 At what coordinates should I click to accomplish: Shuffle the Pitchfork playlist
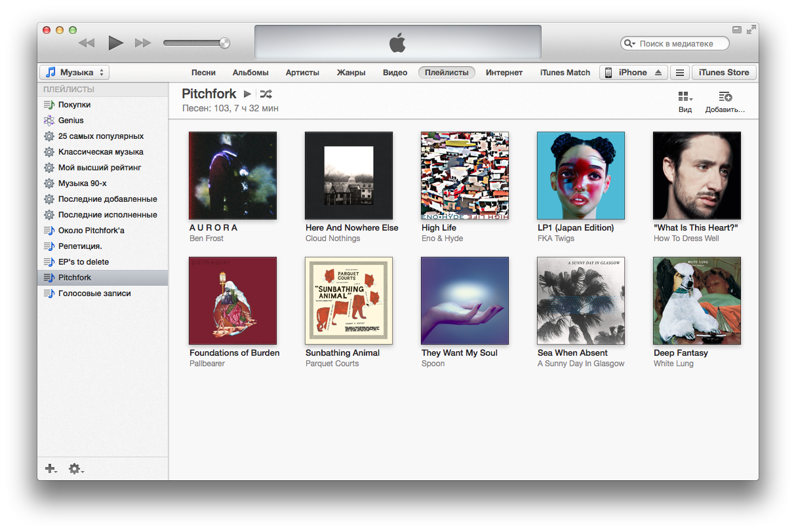(266, 94)
